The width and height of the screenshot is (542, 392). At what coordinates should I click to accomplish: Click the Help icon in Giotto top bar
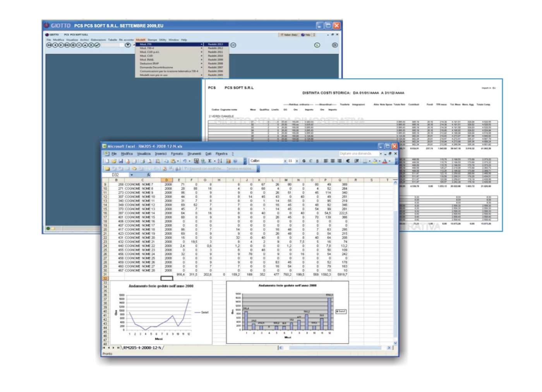coord(306,35)
